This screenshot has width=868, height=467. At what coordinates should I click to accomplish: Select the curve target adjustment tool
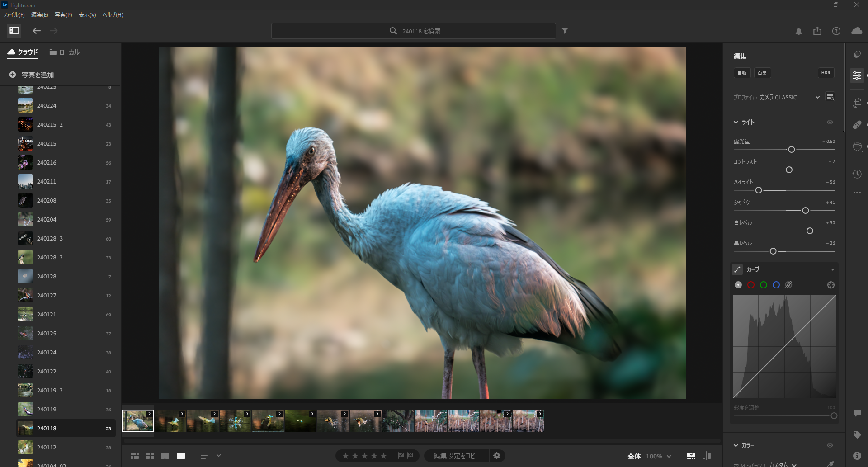(830, 285)
